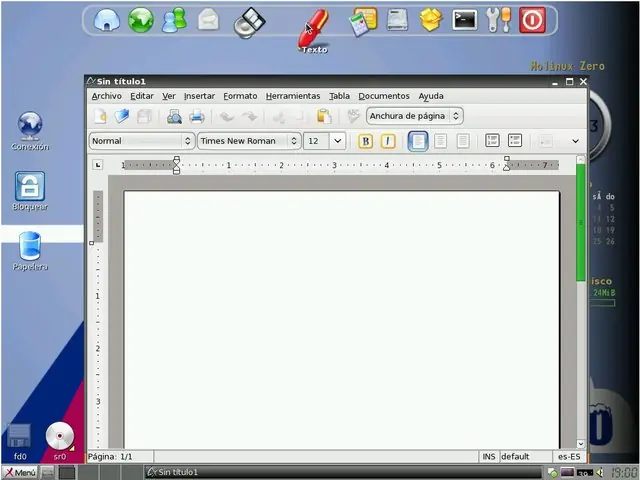Click the Print icon in the toolbar
This screenshot has height=480, width=640.
click(x=197, y=116)
